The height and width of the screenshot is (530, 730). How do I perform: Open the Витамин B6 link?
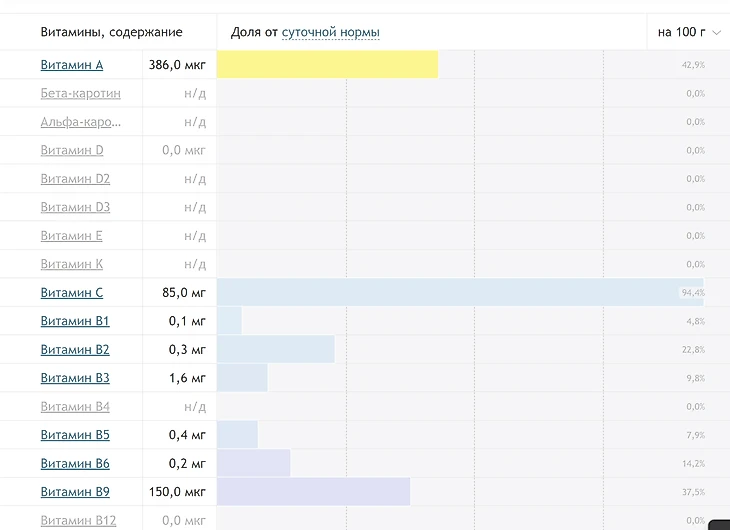tap(75, 464)
